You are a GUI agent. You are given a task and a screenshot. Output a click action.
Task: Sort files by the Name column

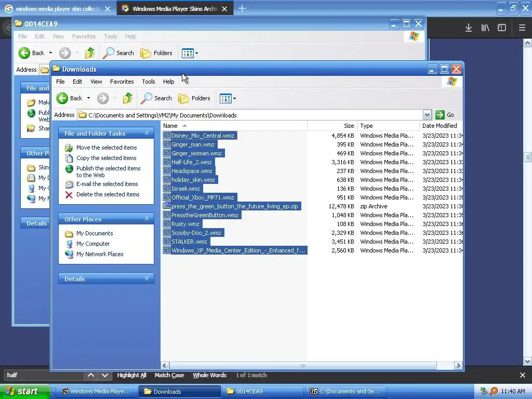click(x=234, y=126)
